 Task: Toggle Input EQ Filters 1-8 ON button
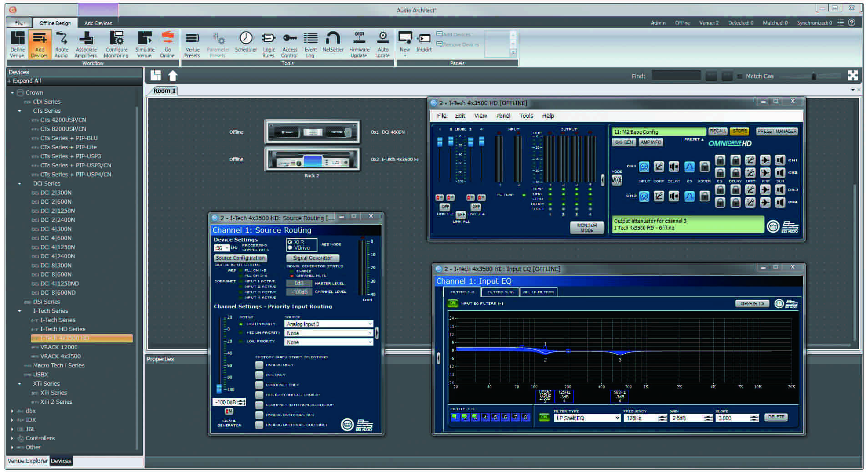pos(453,303)
